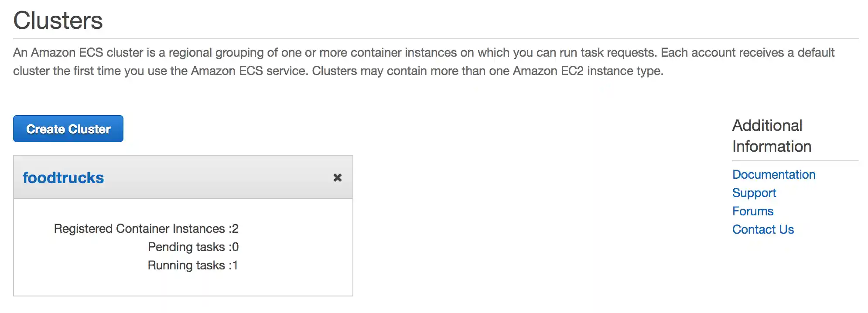The width and height of the screenshot is (868, 313).
Task: Select the Additional Information heading
Action: 771,136
